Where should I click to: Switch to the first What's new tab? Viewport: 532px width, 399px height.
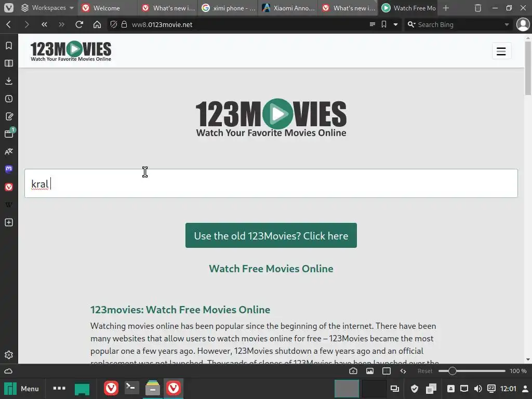168,8
